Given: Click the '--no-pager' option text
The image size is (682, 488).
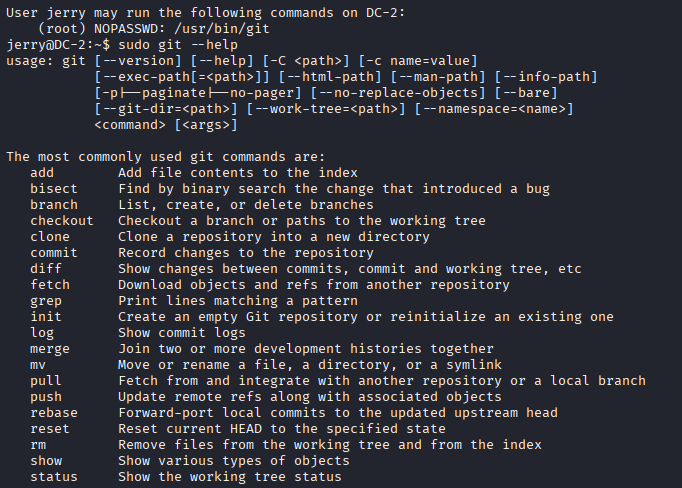Looking at the screenshot, I should point(261,93).
